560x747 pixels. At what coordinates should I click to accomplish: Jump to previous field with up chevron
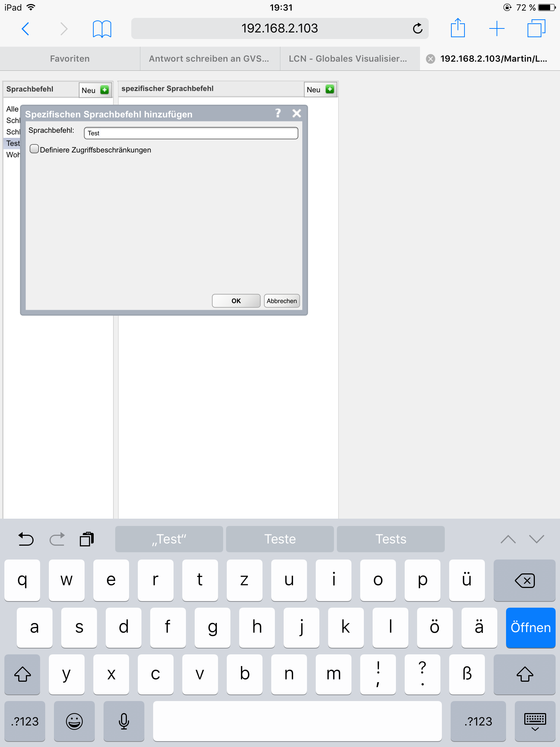pos(508,539)
